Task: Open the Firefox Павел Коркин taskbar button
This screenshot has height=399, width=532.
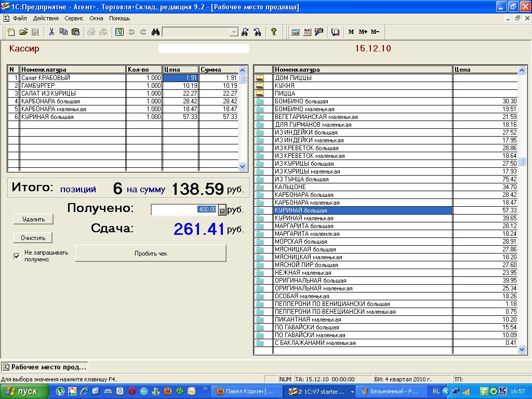Action: pos(247,392)
